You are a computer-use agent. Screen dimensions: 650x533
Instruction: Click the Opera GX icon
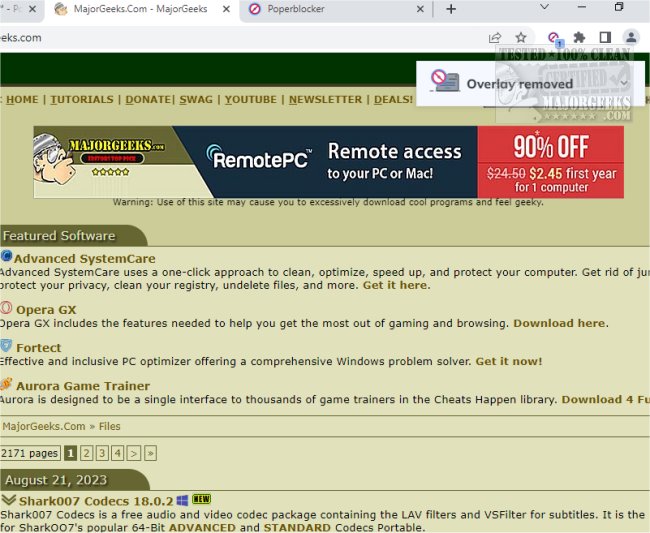7,309
